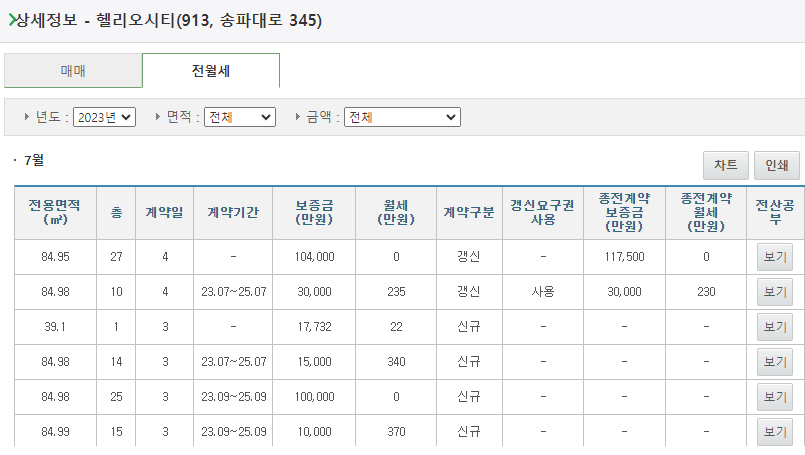Click 보기 for the 39.1 area row
This screenshot has width=805, height=455.
pyautogui.click(x=775, y=327)
